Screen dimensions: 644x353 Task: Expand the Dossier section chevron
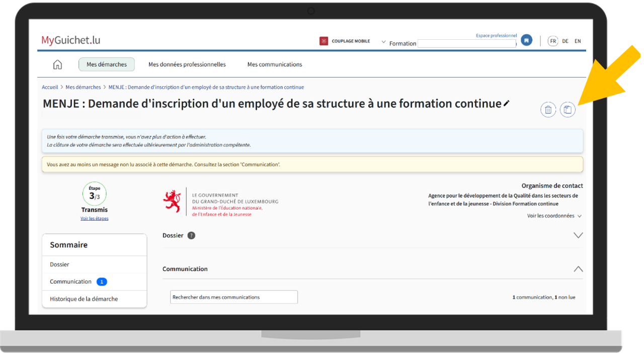(x=578, y=236)
